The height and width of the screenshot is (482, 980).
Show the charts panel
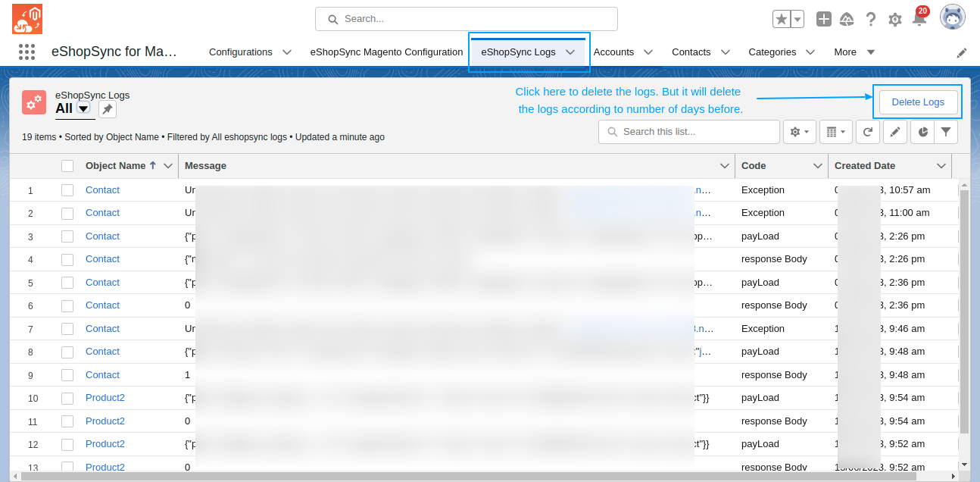[x=923, y=132]
